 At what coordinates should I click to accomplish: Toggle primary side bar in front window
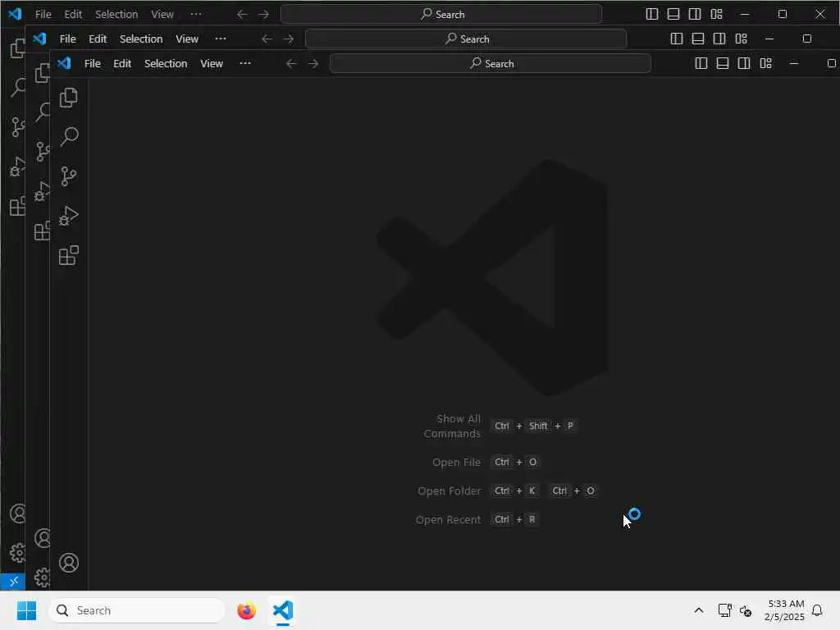pos(701,63)
